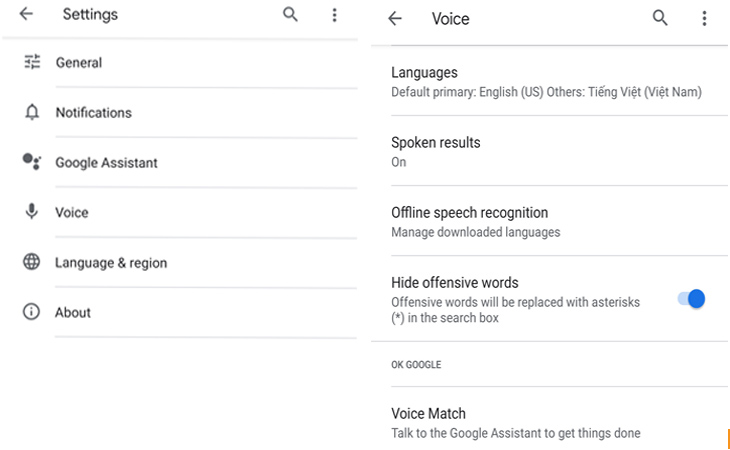Click the Notifications bell icon
Image resolution: width=730 pixels, height=450 pixels.
(x=32, y=112)
